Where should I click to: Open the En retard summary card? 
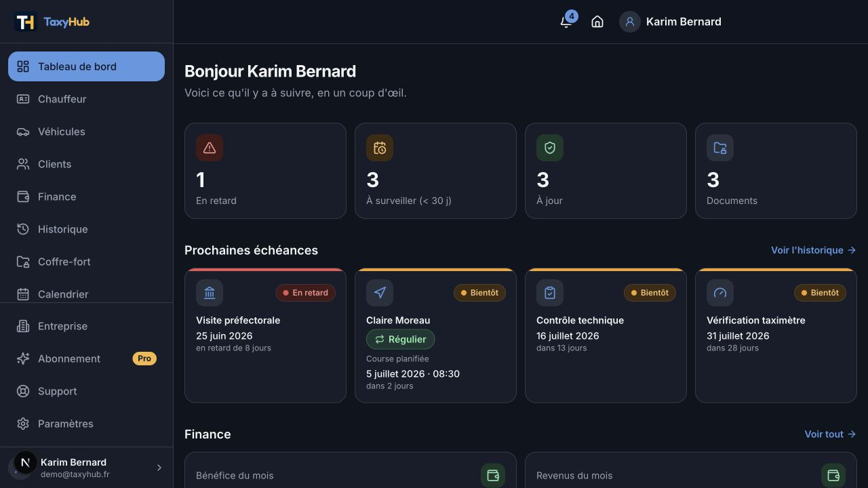coord(265,171)
